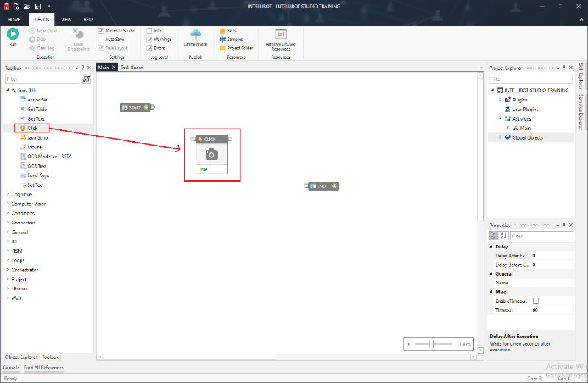This screenshot has height=383, width=588.
Task: Select the Send Keys action
Action: click(37, 176)
